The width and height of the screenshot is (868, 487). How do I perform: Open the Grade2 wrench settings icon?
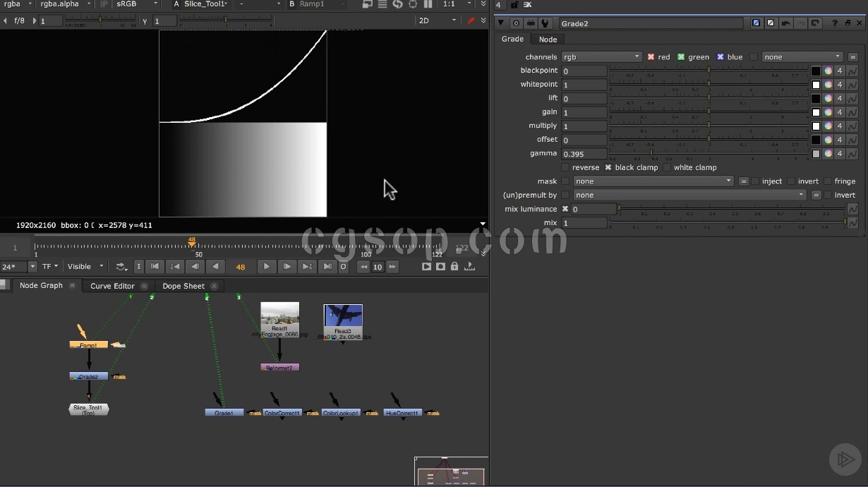543,23
